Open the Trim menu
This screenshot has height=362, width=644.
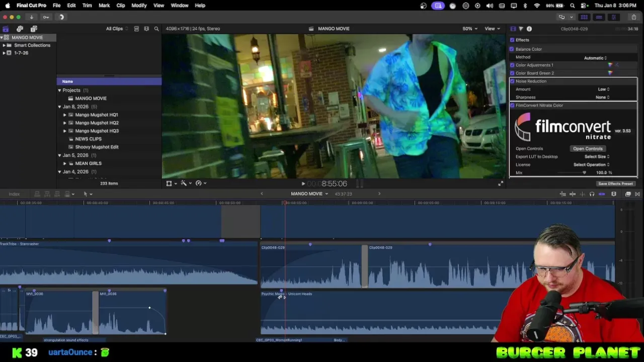point(87,6)
